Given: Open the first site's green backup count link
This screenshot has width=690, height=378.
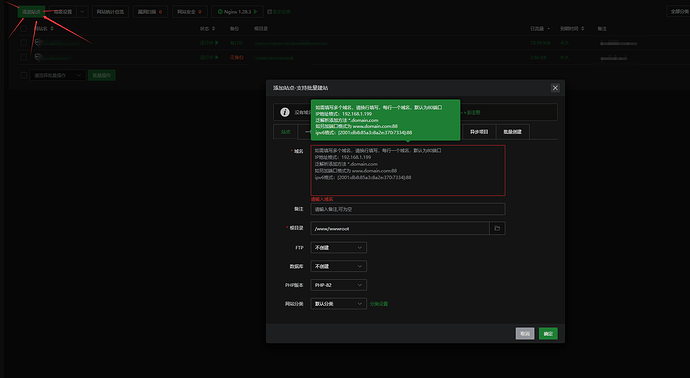Looking at the screenshot, I should point(236,43).
